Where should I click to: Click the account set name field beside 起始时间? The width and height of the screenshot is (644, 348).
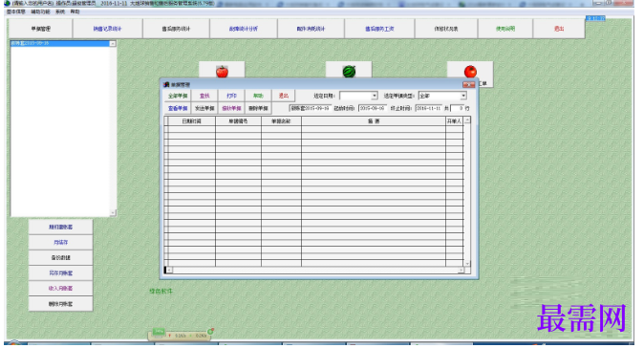[x=311, y=108]
